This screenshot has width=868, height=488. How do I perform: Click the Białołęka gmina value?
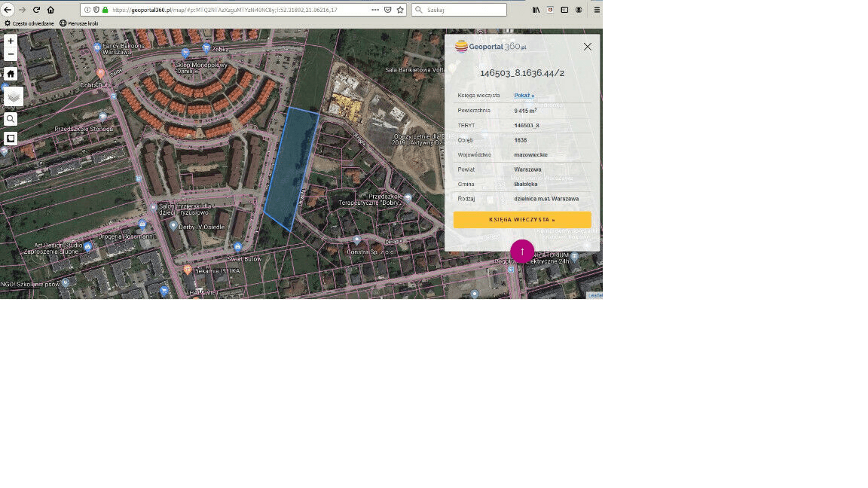click(526, 185)
